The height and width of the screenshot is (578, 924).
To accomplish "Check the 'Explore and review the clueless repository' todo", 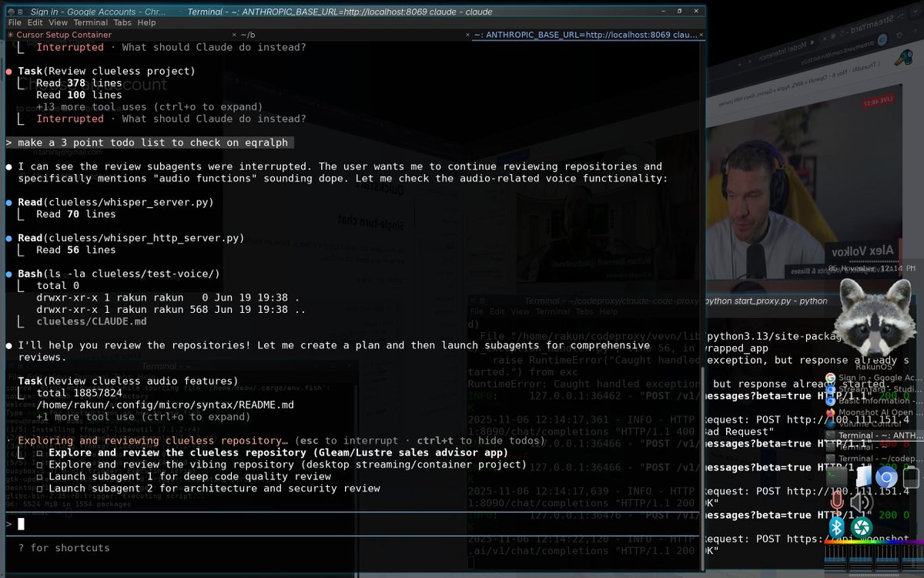I will (41, 453).
